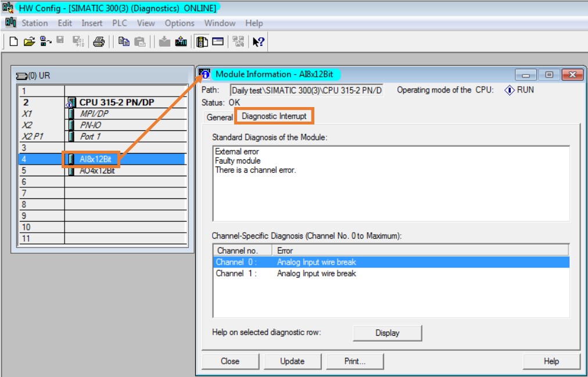Click the Close button in Module Information

[230, 361]
